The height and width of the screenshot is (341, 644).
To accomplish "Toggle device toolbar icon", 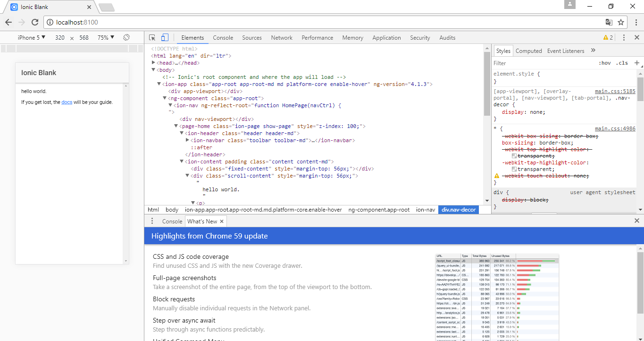I will (x=165, y=38).
